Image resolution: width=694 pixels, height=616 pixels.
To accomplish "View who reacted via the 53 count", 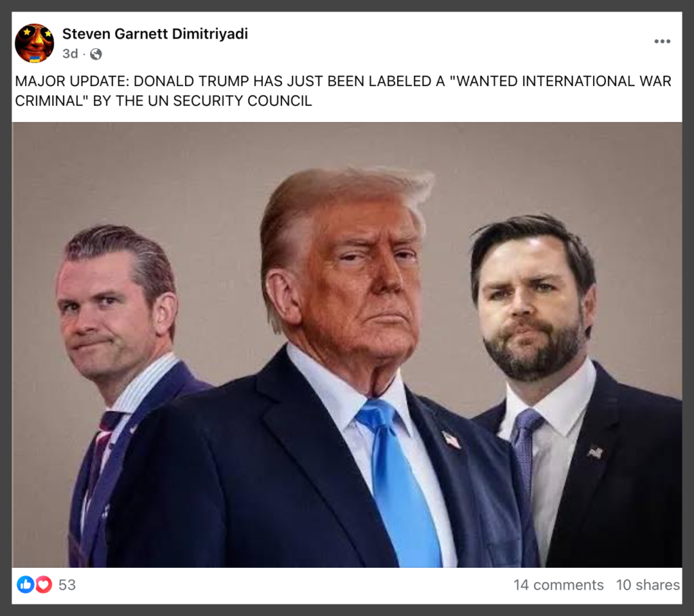I will click(x=67, y=585).
